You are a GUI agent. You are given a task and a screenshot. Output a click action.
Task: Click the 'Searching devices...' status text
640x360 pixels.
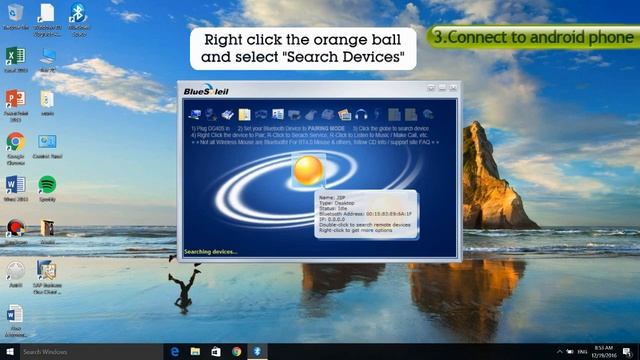point(211,252)
